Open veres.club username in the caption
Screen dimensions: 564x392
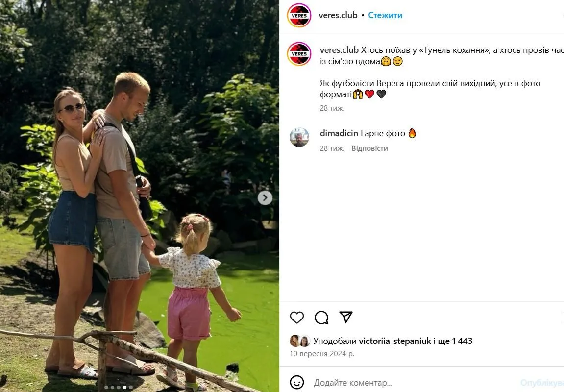point(339,50)
